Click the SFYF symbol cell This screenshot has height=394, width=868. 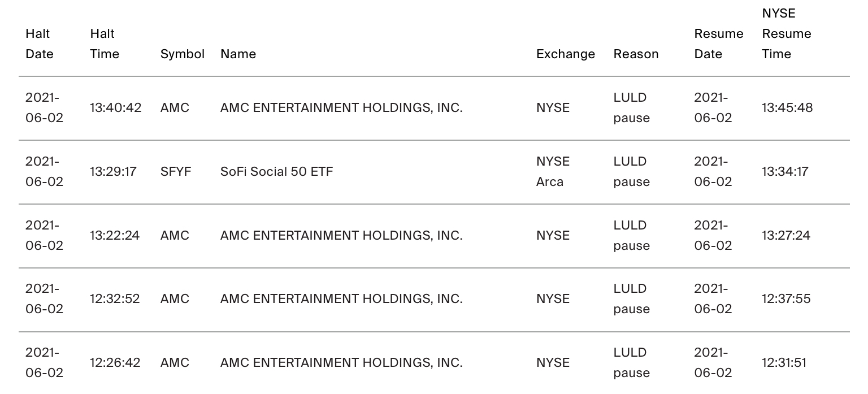[x=176, y=171]
